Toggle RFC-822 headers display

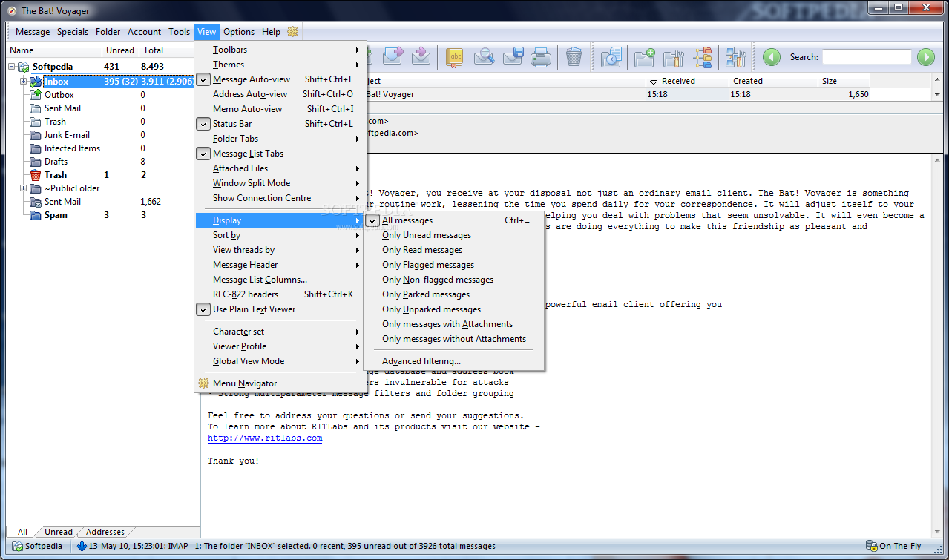coord(280,294)
